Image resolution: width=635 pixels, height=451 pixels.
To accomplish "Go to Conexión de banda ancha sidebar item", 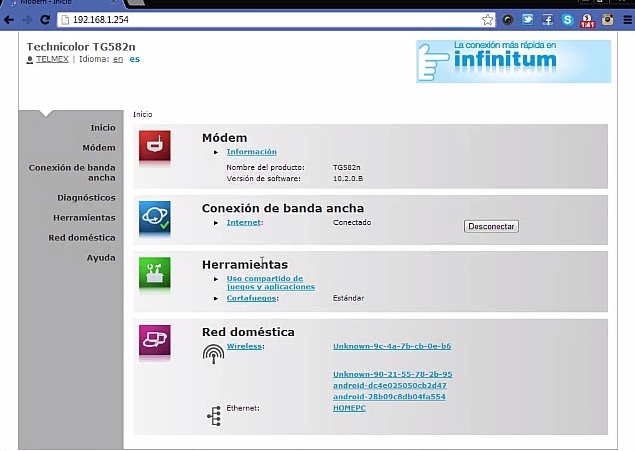I will coord(72,172).
